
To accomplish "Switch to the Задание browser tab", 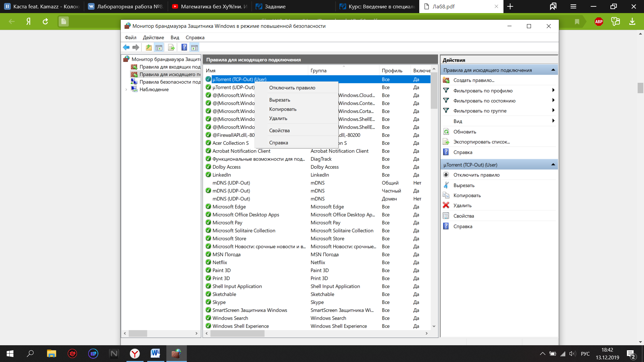I will point(293,6).
